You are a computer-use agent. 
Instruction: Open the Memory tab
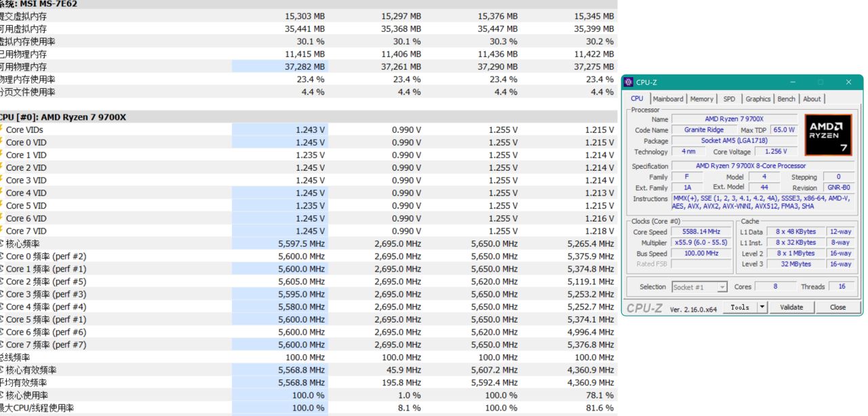pyautogui.click(x=701, y=99)
